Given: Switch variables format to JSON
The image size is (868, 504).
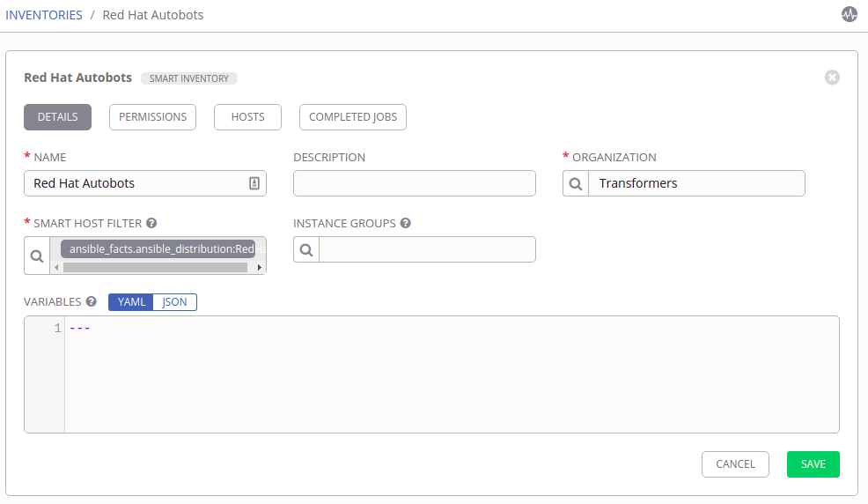Looking at the screenshot, I should point(175,302).
